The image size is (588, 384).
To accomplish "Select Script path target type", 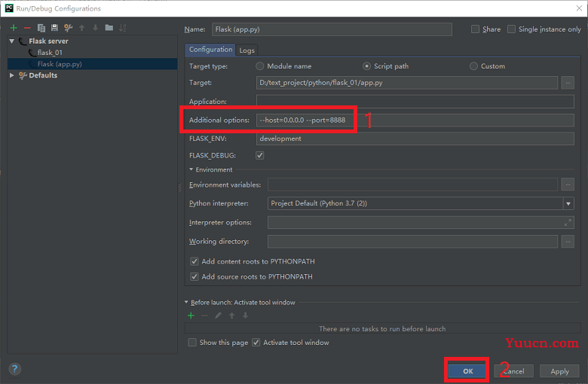I will tap(367, 66).
